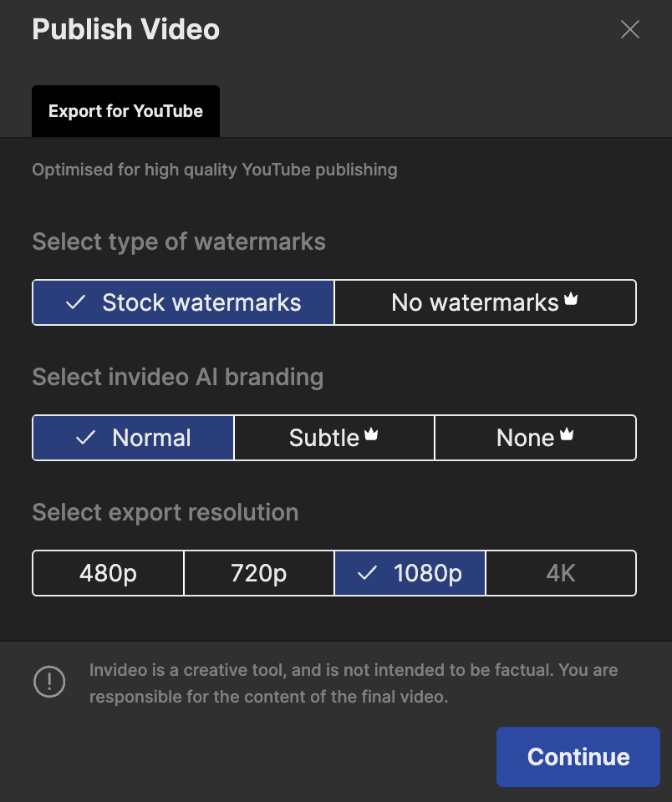This screenshot has height=802, width=672.
Task: Select the 4K resolution option
Action: pos(560,573)
